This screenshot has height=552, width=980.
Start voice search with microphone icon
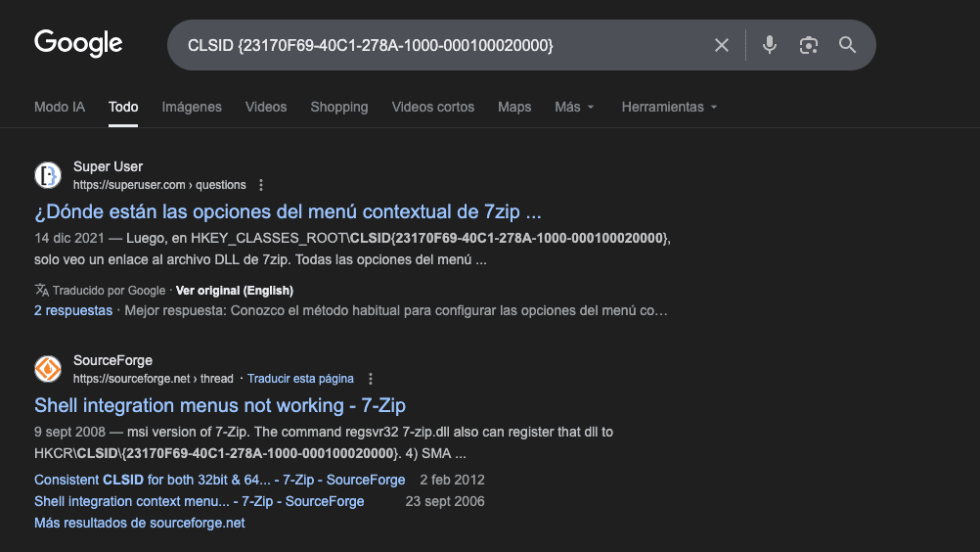(x=770, y=45)
